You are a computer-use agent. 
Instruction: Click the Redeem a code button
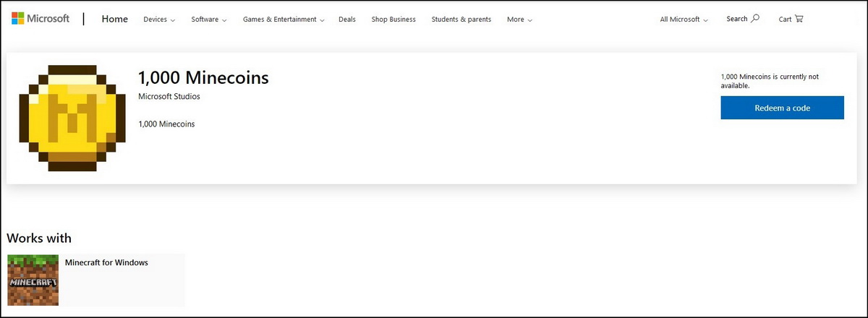(x=782, y=108)
